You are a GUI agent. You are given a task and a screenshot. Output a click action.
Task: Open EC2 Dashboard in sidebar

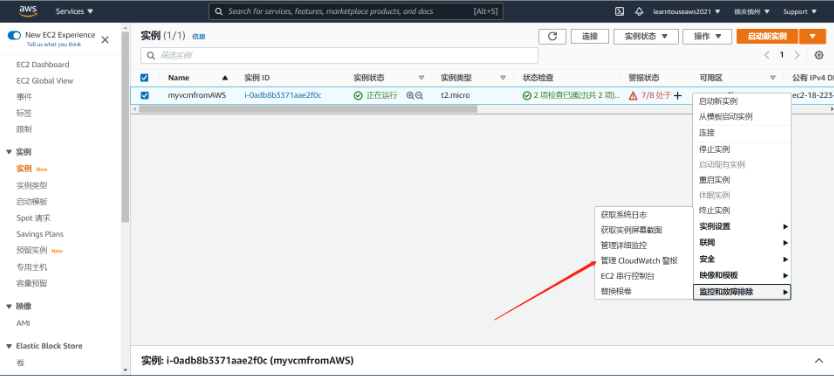point(43,64)
